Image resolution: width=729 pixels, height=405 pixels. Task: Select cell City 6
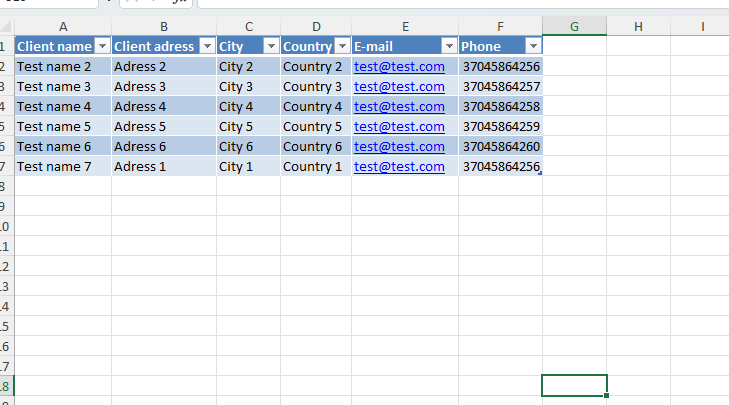click(249, 146)
